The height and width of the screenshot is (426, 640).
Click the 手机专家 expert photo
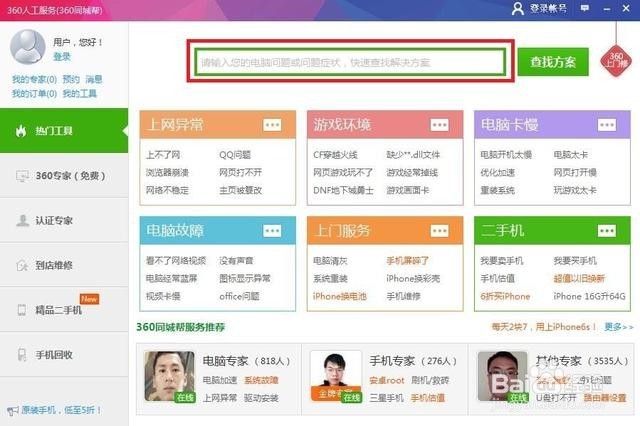coord(336,376)
